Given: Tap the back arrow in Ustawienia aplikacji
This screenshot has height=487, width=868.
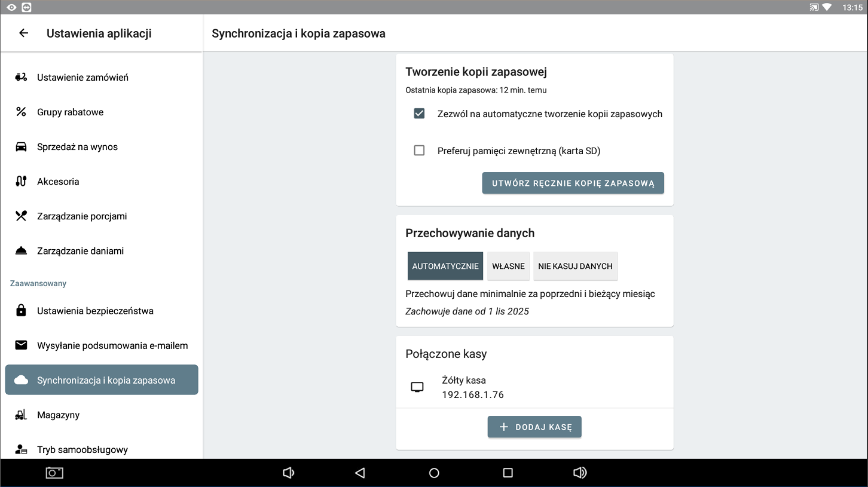Looking at the screenshot, I should coord(24,33).
